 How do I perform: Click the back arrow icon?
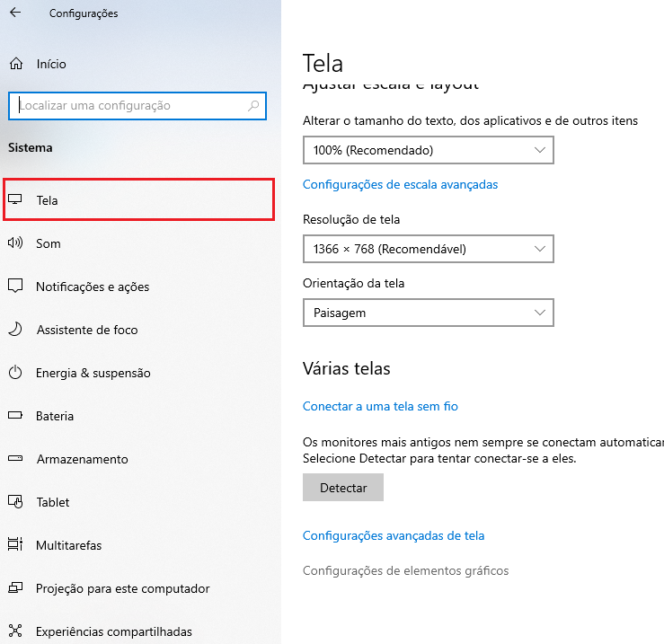[x=14, y=13]
